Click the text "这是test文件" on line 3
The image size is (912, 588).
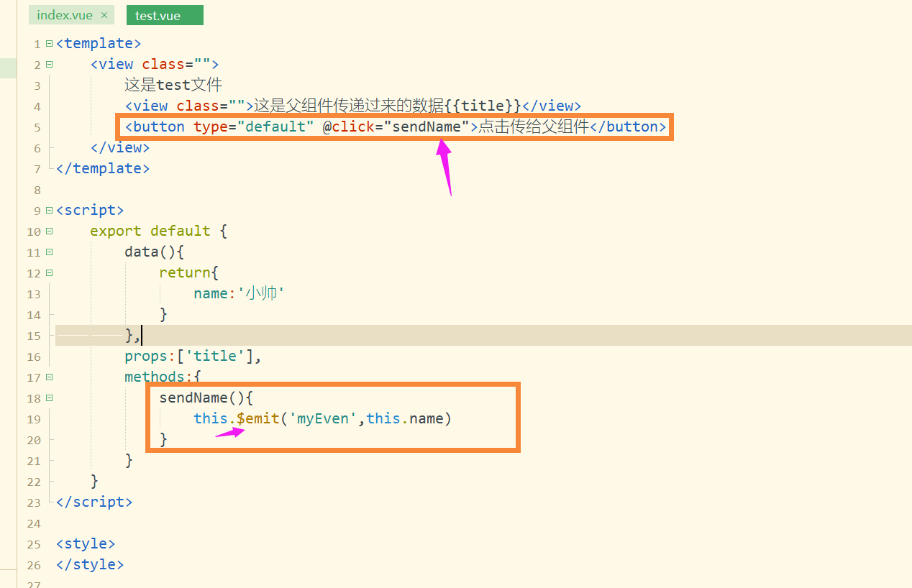tap(173, 85)
